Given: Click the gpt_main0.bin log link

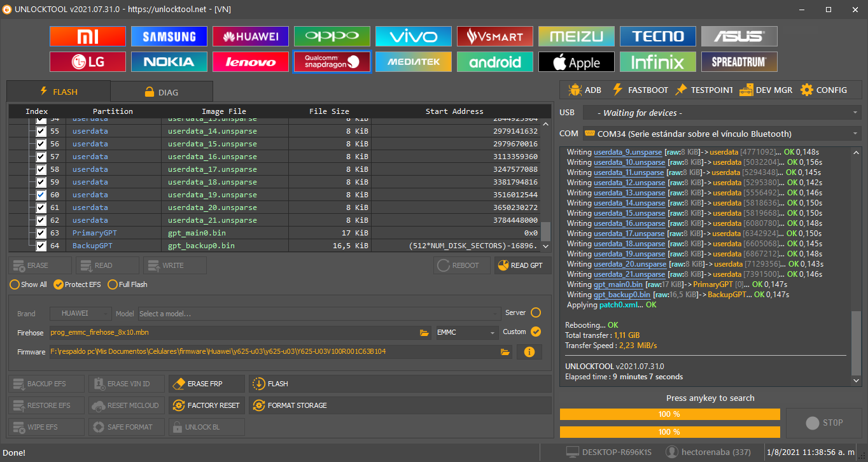Looking at the screenshot, I should coord(619,284).
